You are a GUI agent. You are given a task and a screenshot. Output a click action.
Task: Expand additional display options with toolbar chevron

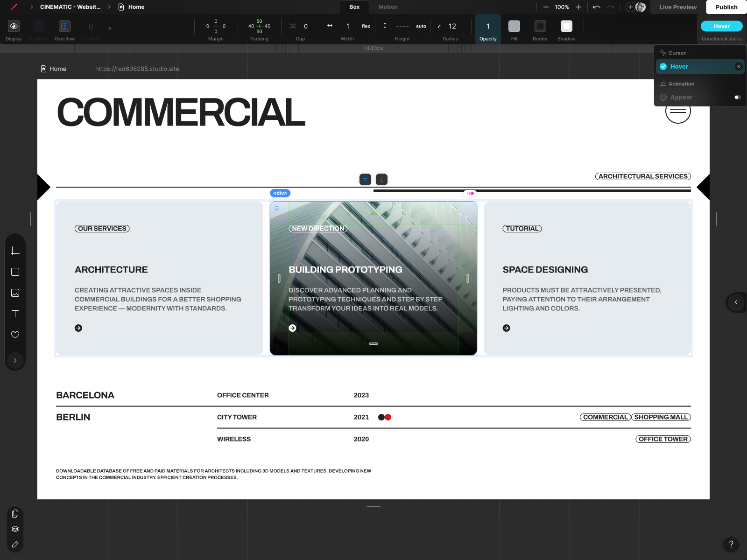point(110,28)
